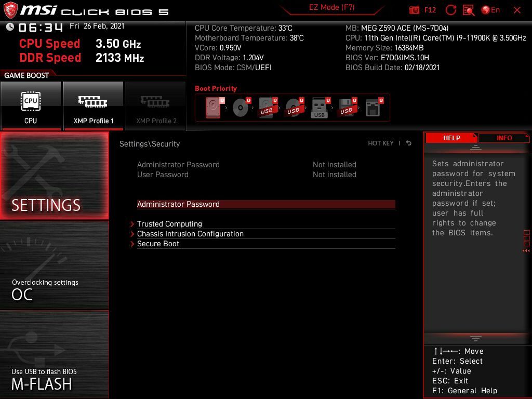Take a screenshot with the F12 camera icon

pyautogui.click(x=414, y=10)
